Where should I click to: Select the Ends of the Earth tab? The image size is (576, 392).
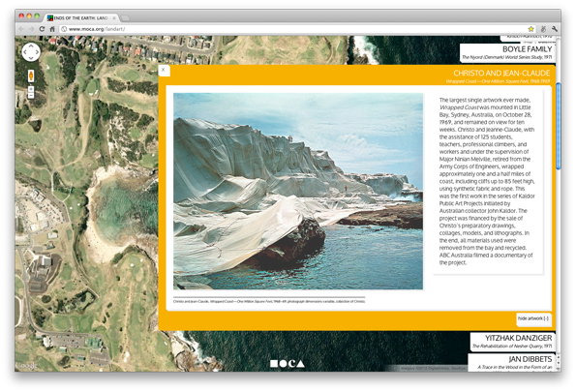[81, 17]
